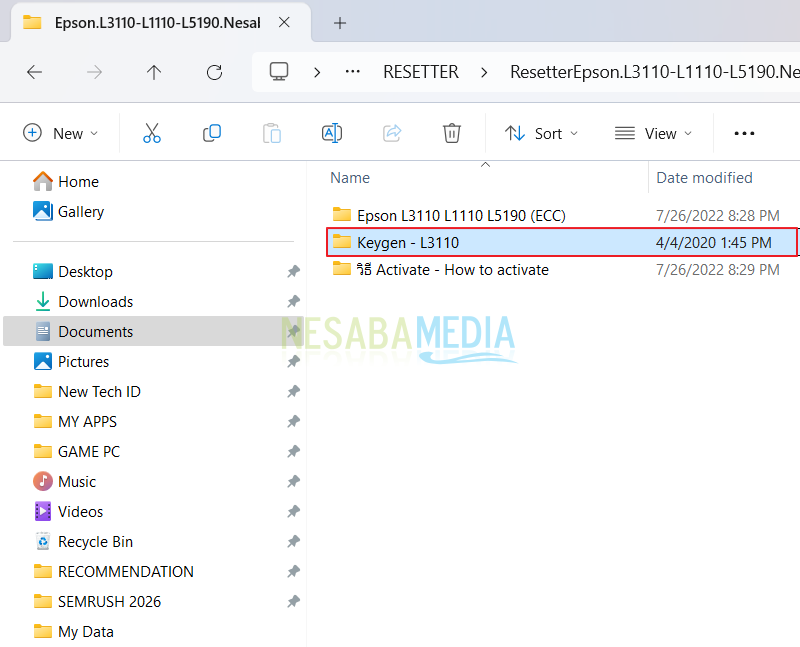Open the New dropdown menu
The width and height of the screenshot is (800, 647).
coord(61,133)
